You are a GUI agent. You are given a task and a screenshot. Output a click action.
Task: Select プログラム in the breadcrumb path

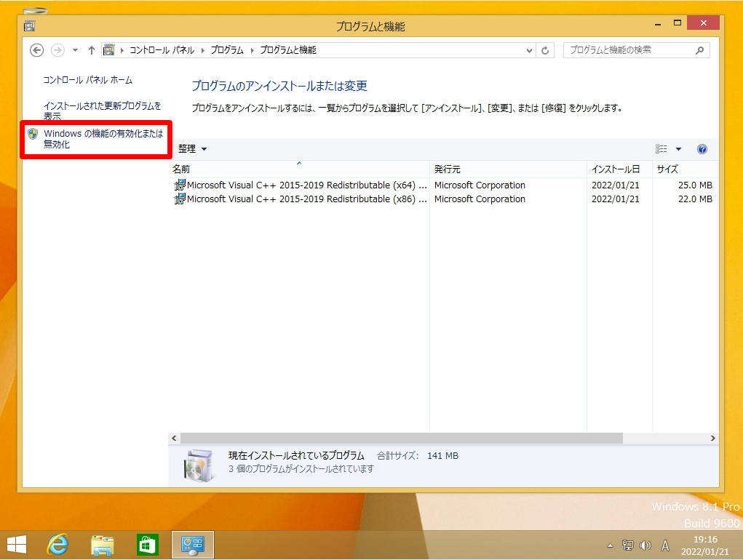pyautogui.click(x=227, y=50)
